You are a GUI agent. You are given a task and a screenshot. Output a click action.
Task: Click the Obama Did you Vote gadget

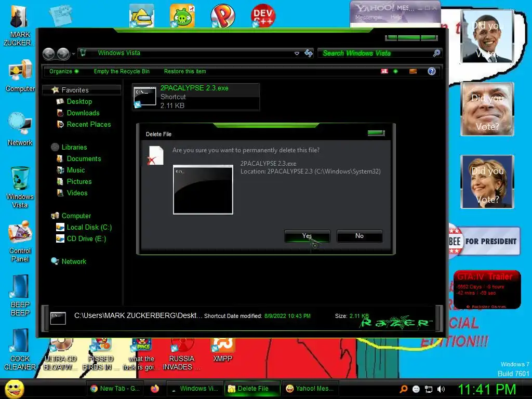[x=487, y=36]
